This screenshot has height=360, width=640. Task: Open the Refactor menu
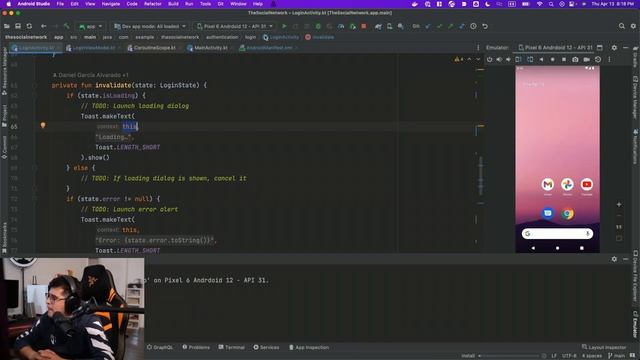coord(153,4)
